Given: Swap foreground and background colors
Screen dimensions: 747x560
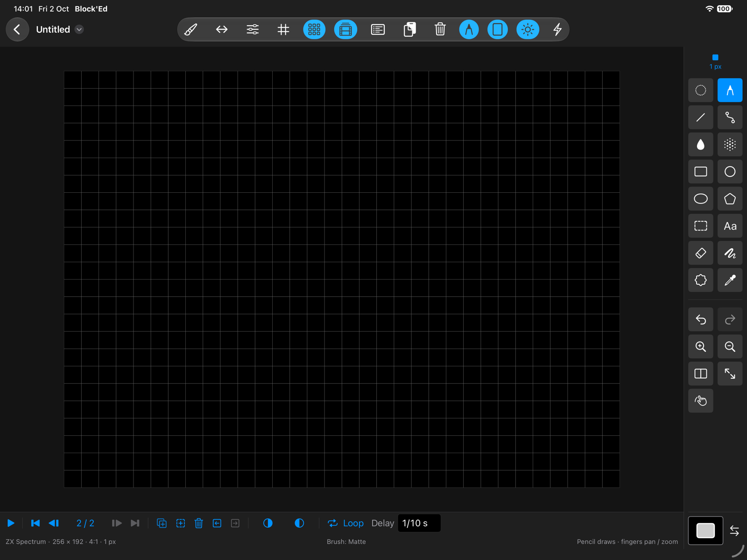Looking at the screenshot, I should 734,531.
